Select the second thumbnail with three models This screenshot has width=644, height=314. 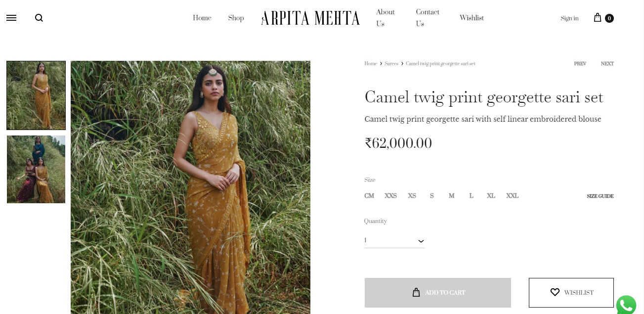(x=36, y=169)
